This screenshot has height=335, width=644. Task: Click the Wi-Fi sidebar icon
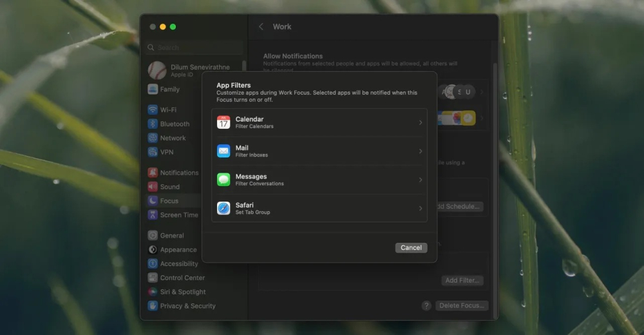[x=153, y=110]
